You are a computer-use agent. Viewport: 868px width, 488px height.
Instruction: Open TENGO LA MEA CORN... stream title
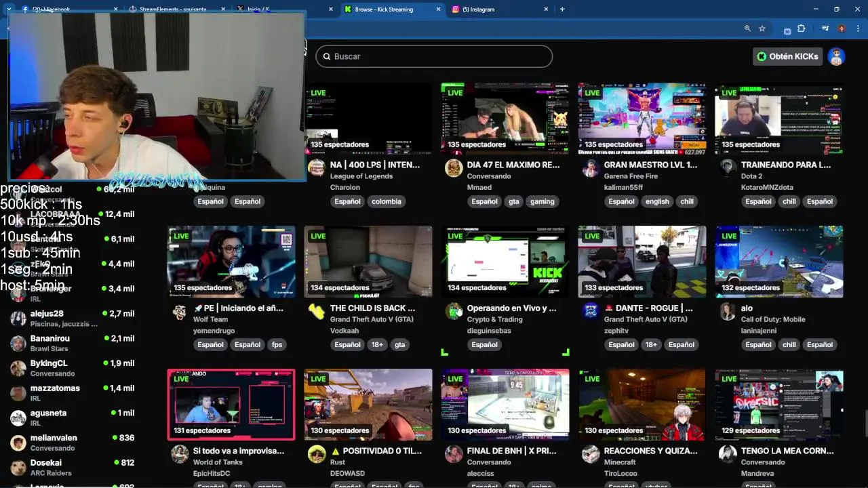(787, 451)
